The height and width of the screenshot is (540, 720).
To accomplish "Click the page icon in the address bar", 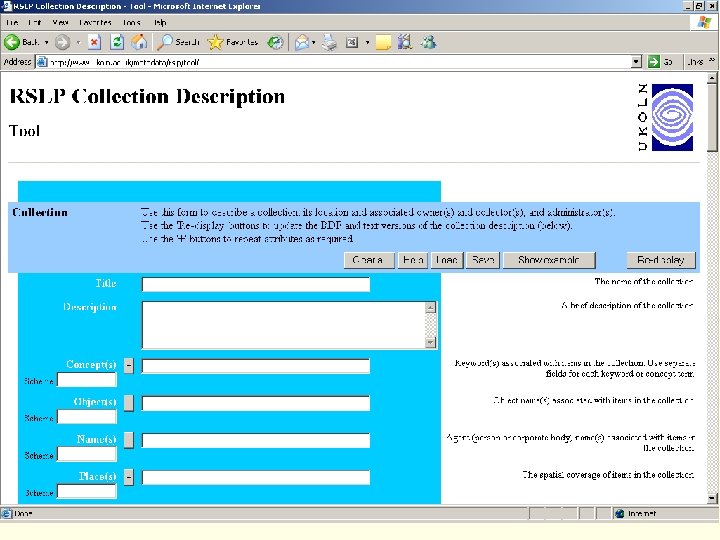I will point(42,62).
